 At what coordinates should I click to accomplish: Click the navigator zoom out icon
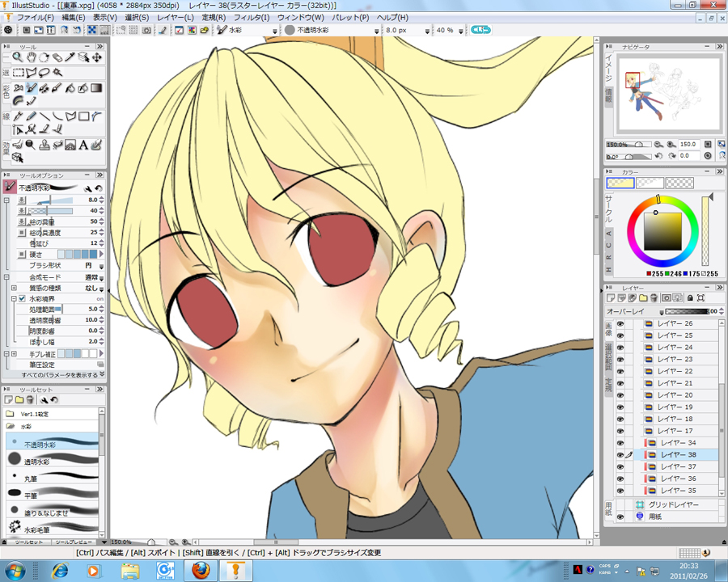658,145
